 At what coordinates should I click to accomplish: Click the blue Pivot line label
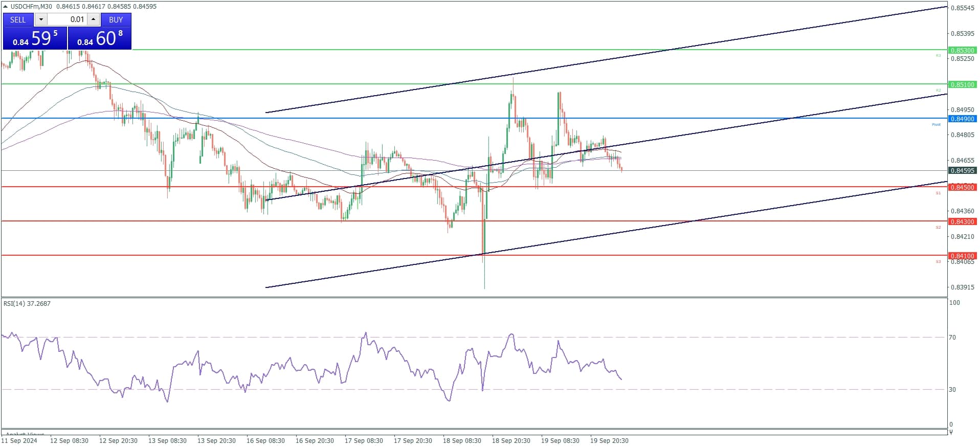pos(936,124)
